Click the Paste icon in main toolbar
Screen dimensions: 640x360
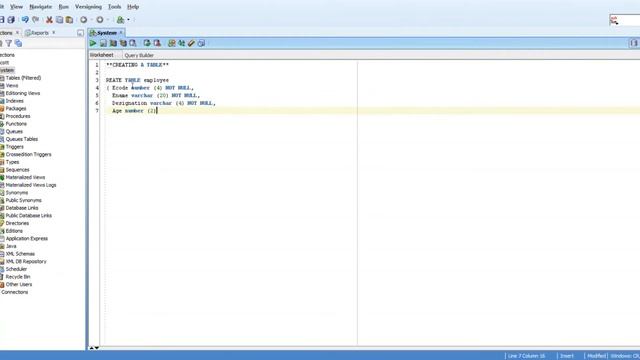tap(69, 20)
